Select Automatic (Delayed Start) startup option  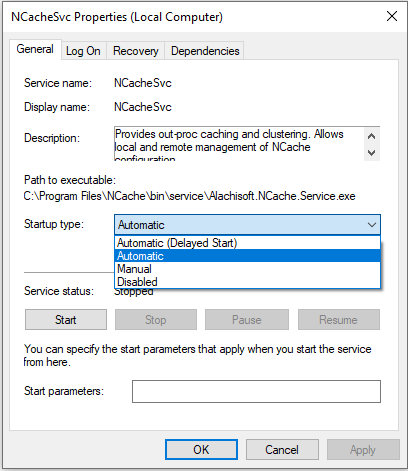247,243
